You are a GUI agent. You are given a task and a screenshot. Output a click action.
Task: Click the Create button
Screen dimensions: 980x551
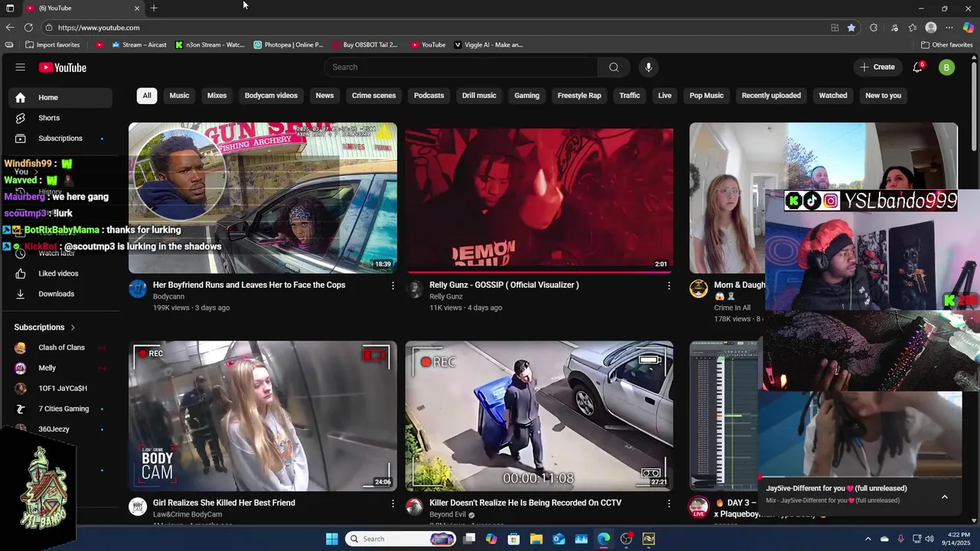(877, 67)
